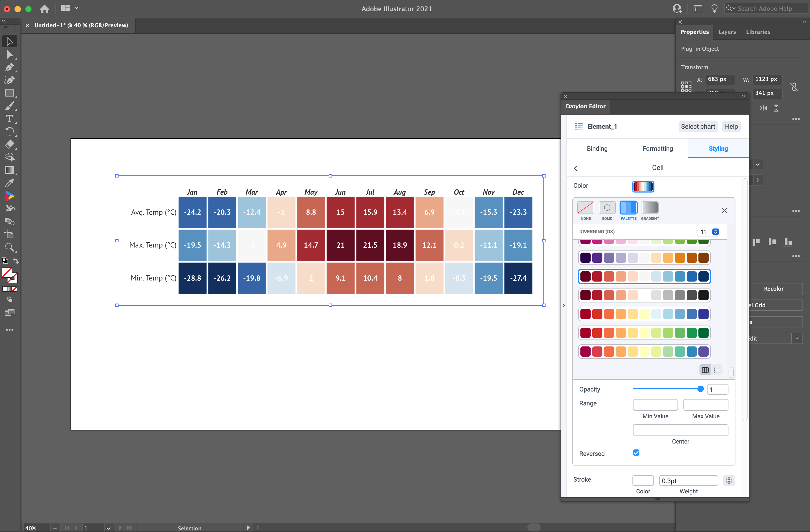Viewport: 810px width, 532px height.
Task: Select the Zoom tool
Action: [x=9, y=247]
